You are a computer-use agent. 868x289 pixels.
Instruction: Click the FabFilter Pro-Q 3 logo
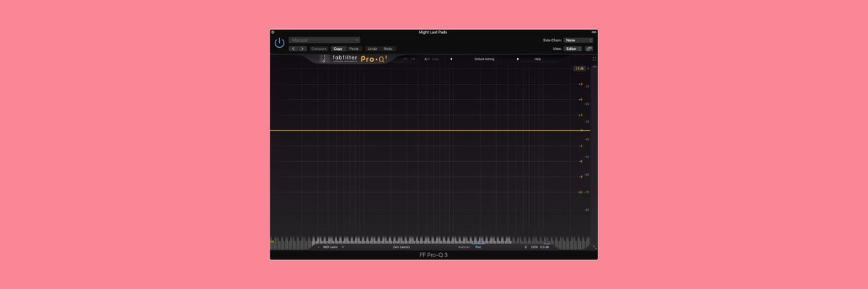354,59
